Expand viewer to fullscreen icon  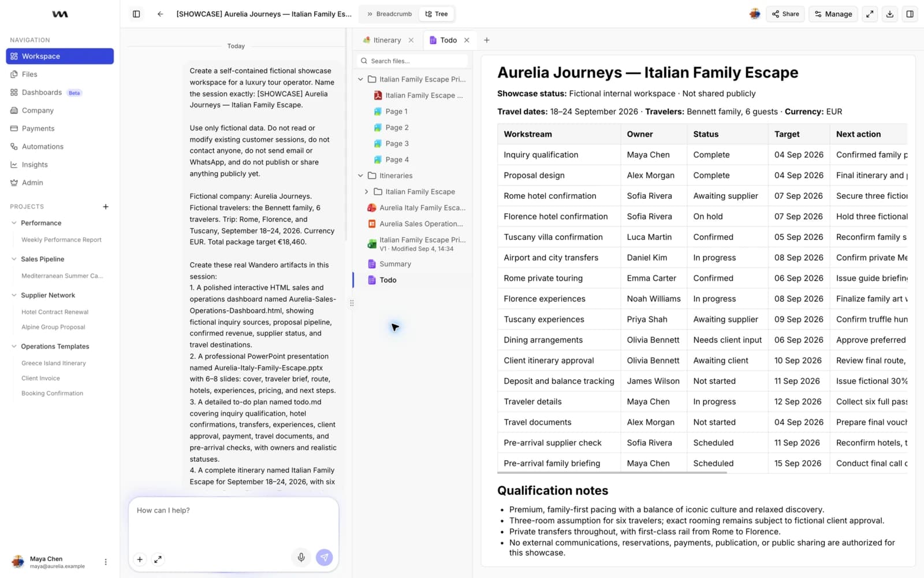pos(870,14)
